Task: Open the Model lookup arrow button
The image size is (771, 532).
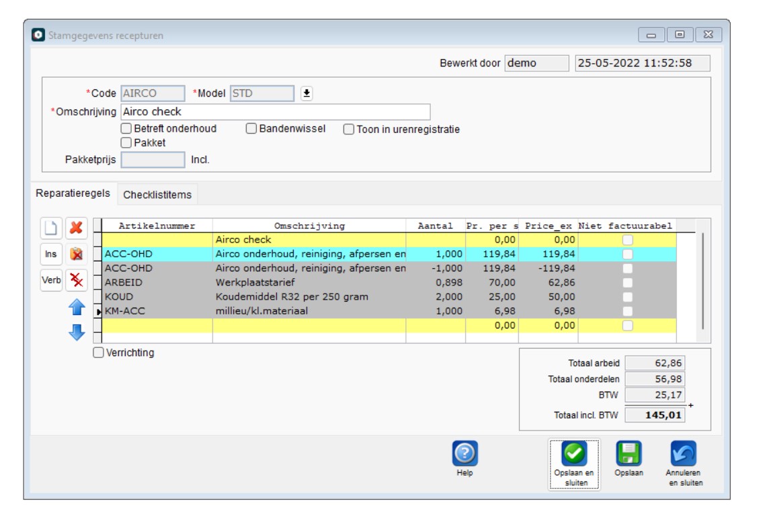Action: [307, 93]
